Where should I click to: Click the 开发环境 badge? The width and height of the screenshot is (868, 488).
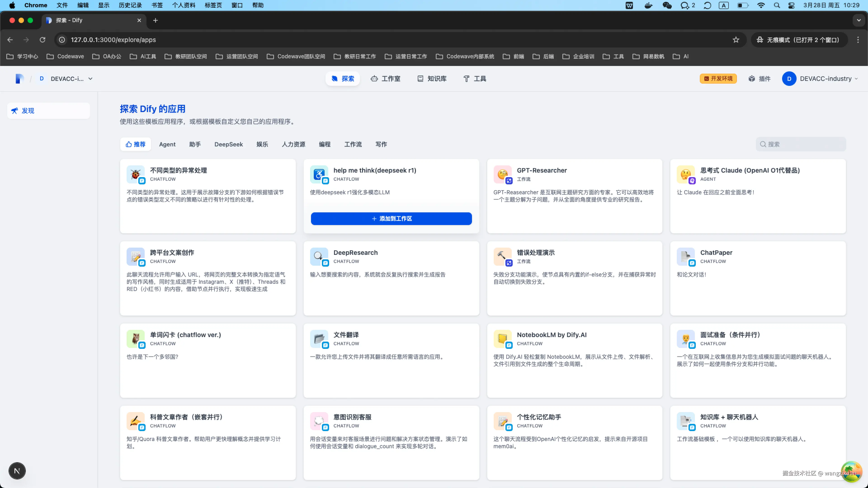[x=718, y=78]
